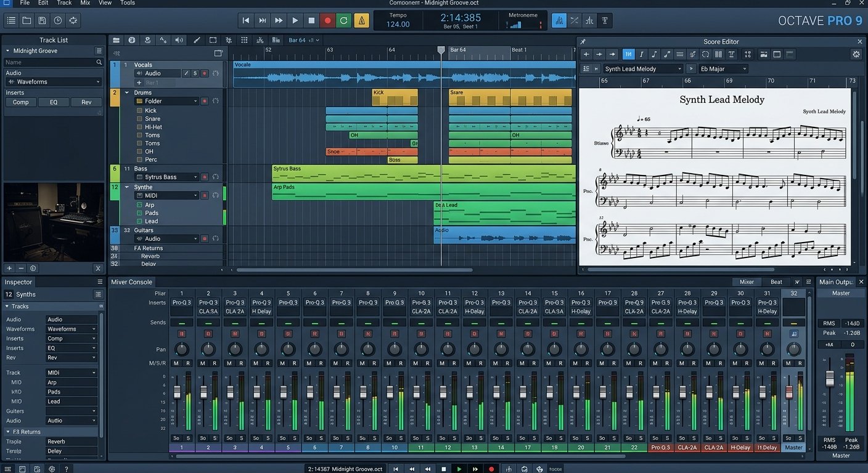Collapse the Tracks section in Inspector
868x473 pixels.
click(7, 306)
